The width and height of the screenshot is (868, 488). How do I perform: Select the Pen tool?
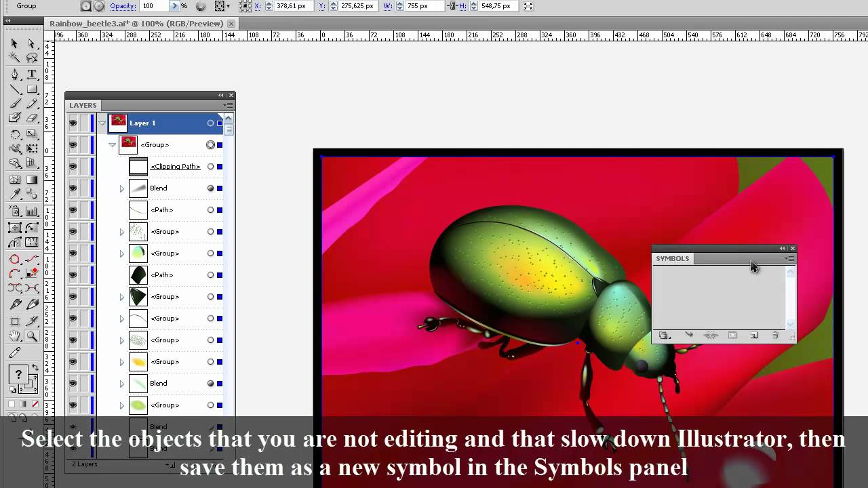(x=14, y=74)
